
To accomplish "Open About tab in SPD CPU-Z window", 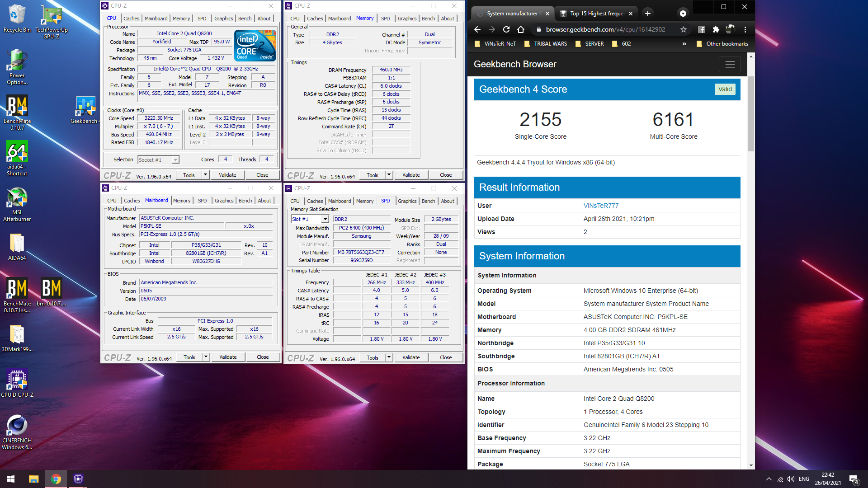I will [448, 201].
